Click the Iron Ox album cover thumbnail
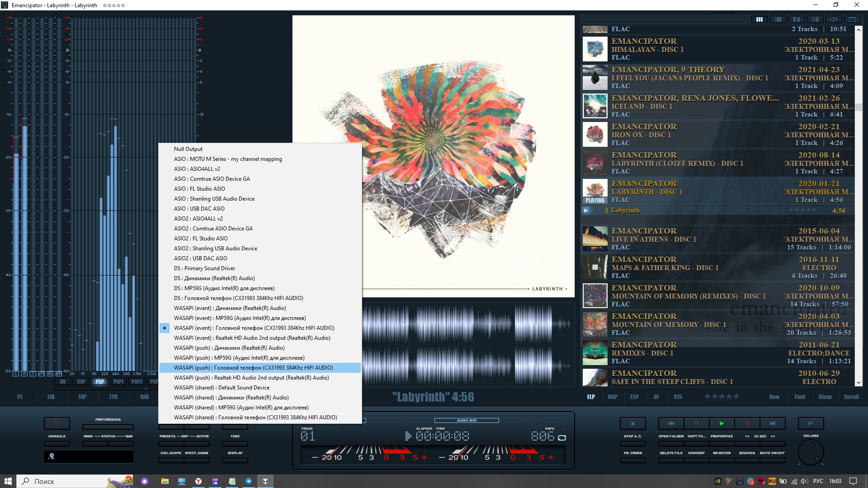 pos(595,135)
